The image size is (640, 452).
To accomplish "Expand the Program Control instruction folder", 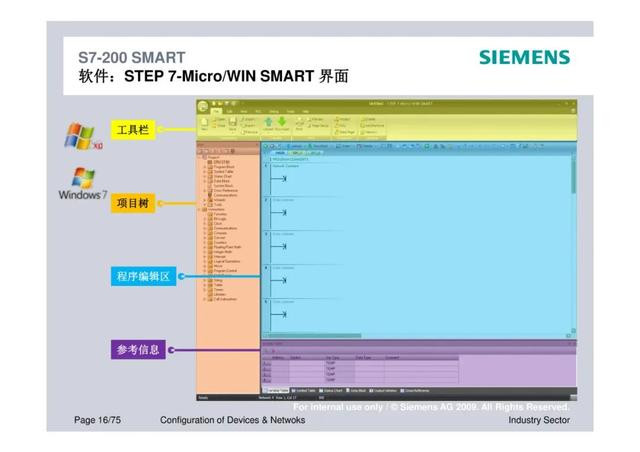I will (204, 271).
